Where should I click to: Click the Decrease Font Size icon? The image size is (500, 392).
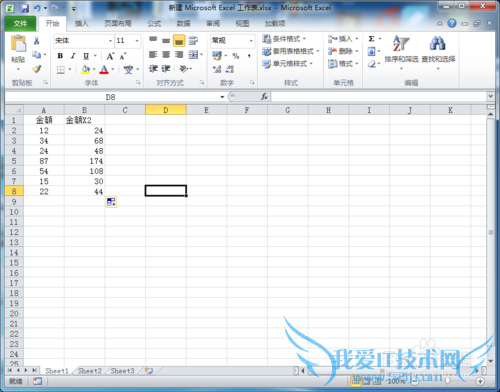click(123, 56)
